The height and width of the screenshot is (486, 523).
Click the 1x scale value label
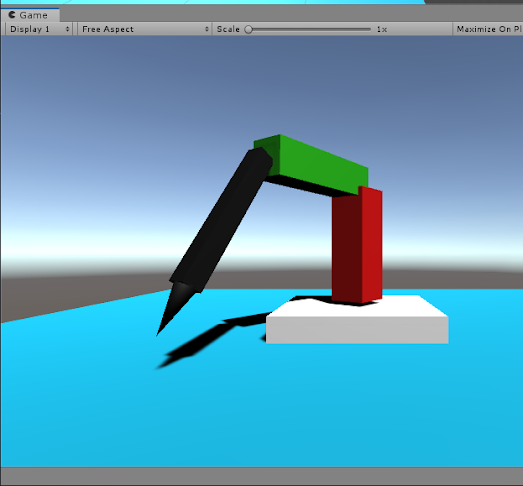382,29
